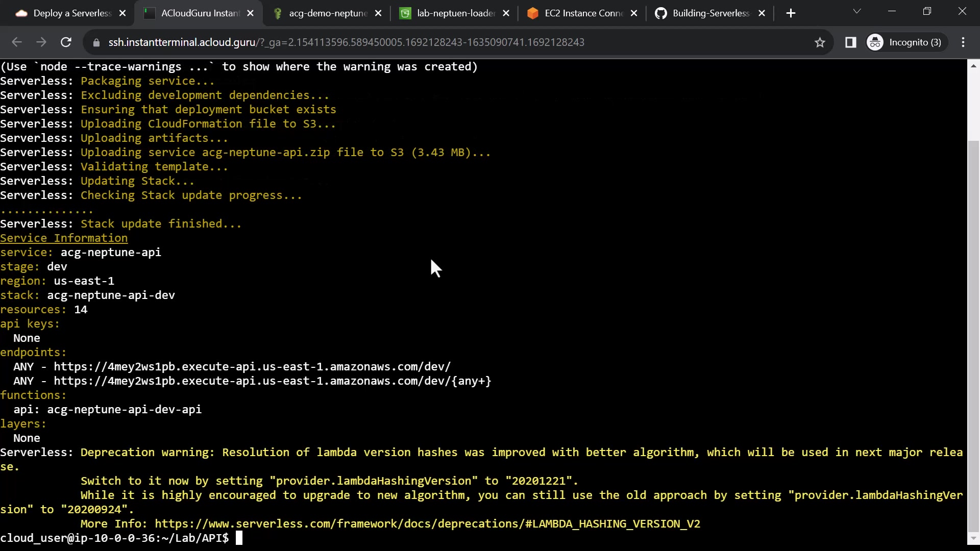Bookmark this page with the star icon
Image resolution: width=980 pixels, height=551 pixels.
coord(820,42)
